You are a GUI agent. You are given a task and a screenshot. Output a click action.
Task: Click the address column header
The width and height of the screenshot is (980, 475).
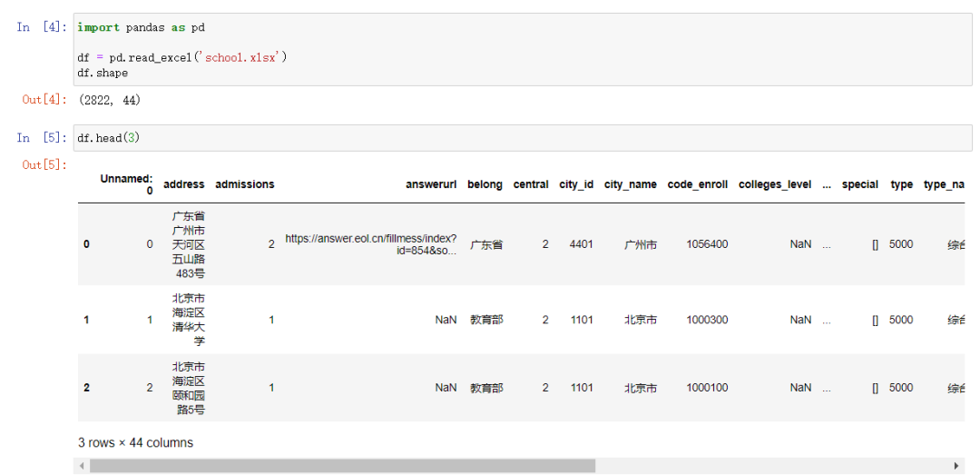tap(183, 184)
